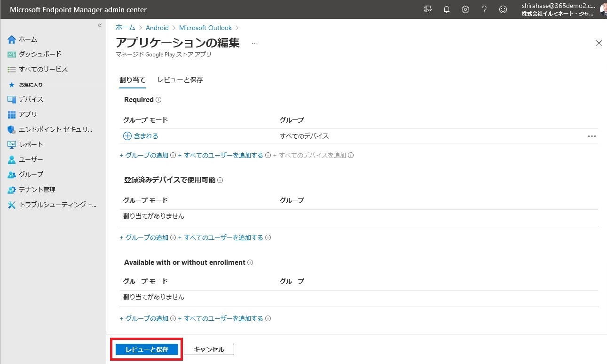Click the キャンセル button

coord(209,349)
